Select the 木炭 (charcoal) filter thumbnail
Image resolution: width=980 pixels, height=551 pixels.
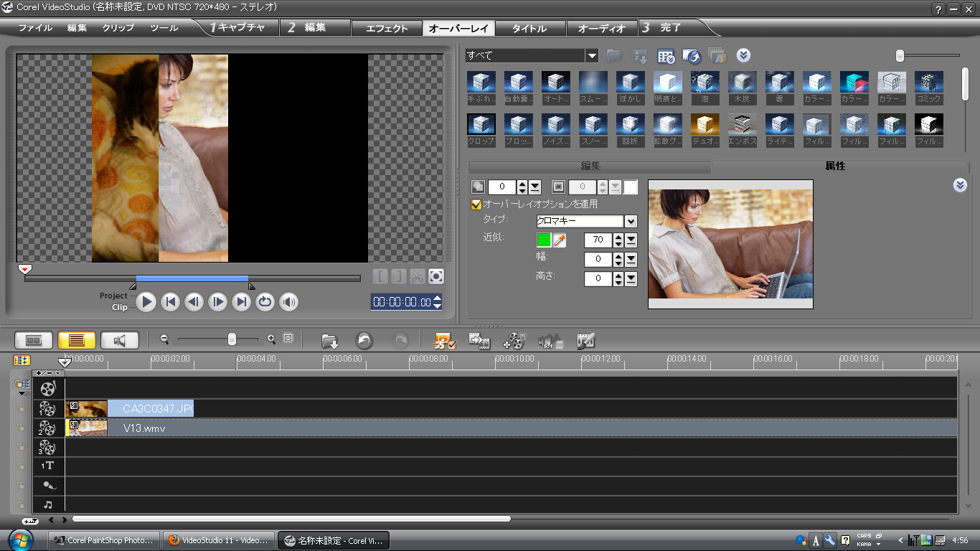(743, 82)
